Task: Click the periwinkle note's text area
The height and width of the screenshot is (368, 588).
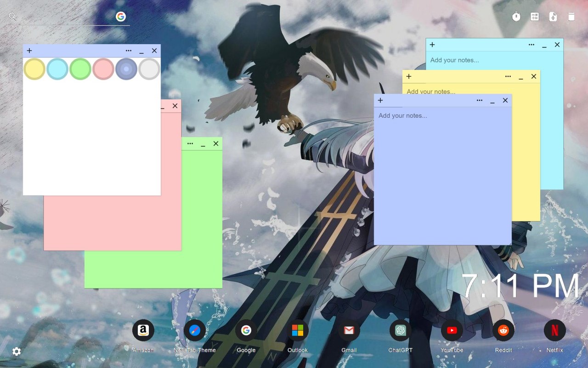Action: [442, 176]
